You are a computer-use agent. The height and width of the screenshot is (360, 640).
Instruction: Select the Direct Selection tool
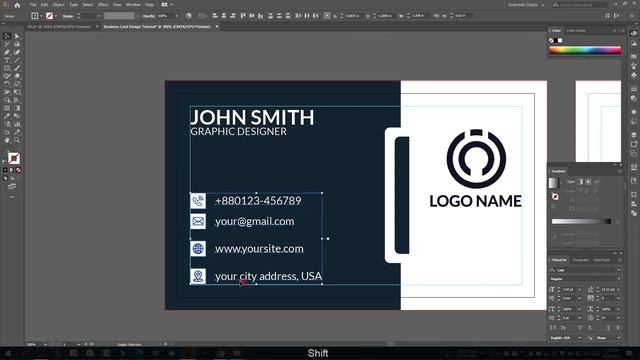point(17,36)
